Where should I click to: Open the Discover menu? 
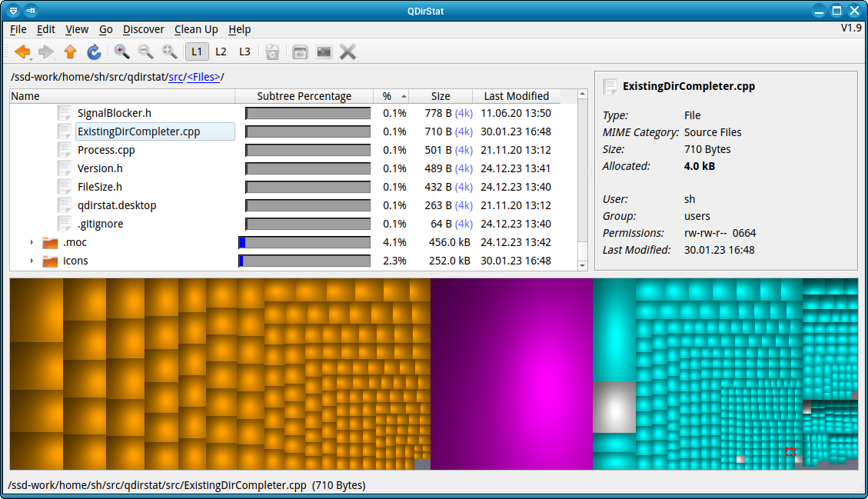click(x=143, y=29)
